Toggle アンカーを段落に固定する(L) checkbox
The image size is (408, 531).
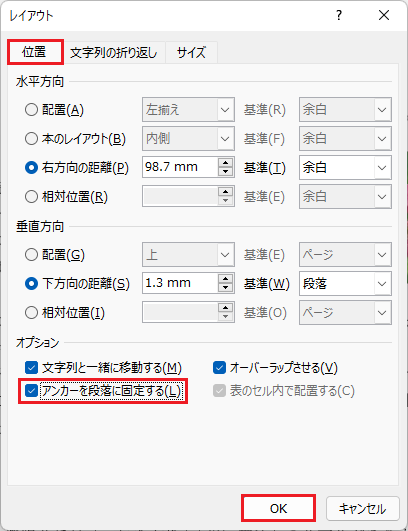(31, 391)
